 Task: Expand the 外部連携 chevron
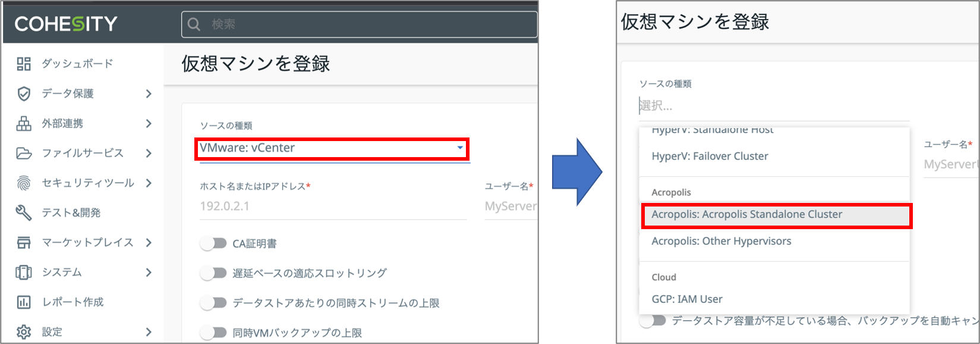pyautogui.click(x=149, y=123)
